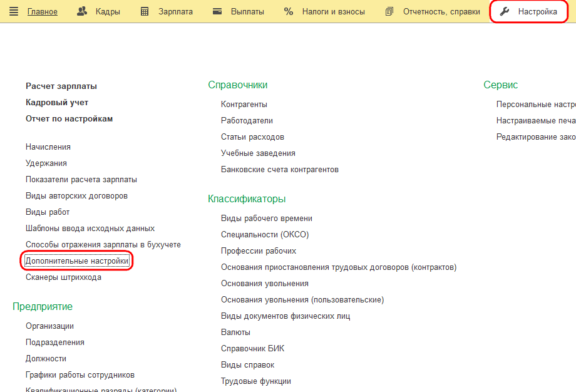The height and width of the screenshot is (392, 576).
Task: Click the Выплаты wallet icon
Action: pos(217,11)
